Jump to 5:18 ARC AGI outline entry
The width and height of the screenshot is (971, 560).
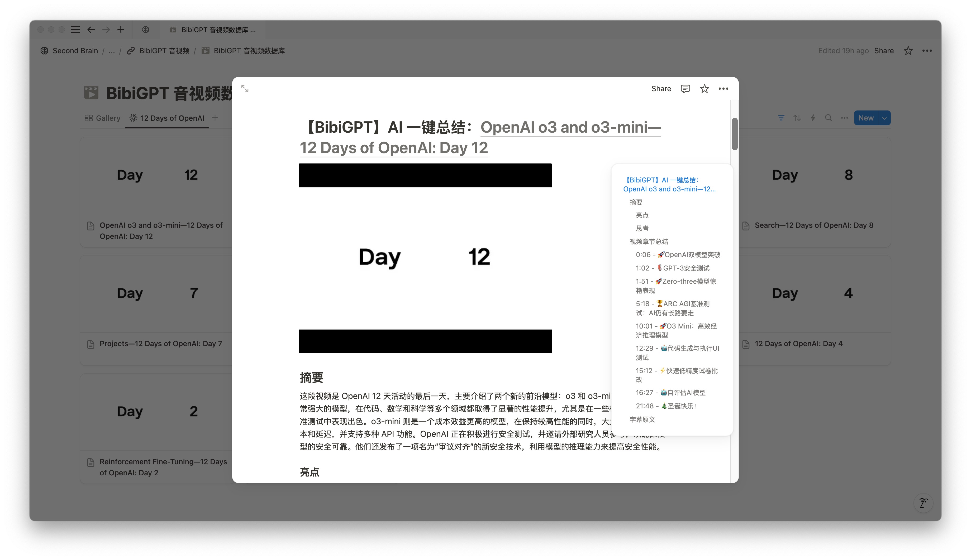coord(672,308)
